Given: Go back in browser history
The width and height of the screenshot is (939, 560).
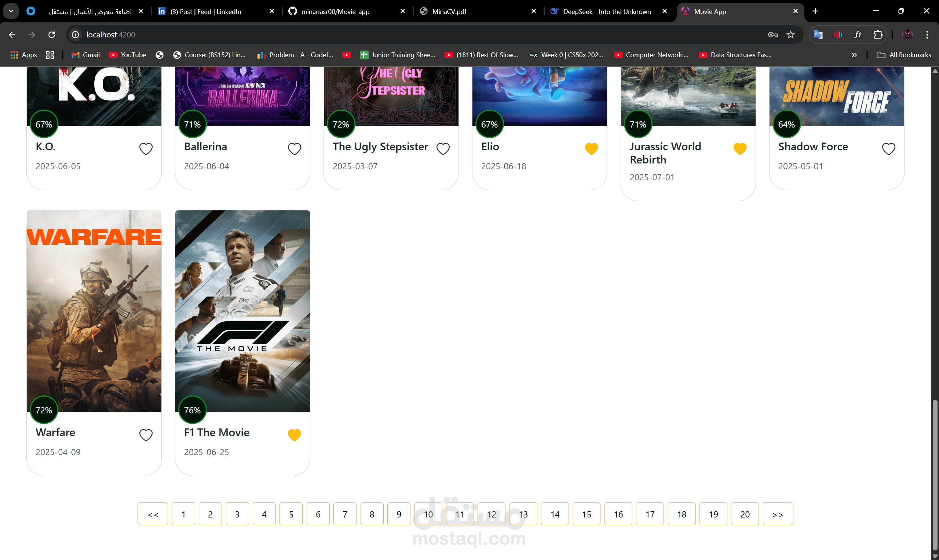Looking at the screenshot, I should coord(12,35).
